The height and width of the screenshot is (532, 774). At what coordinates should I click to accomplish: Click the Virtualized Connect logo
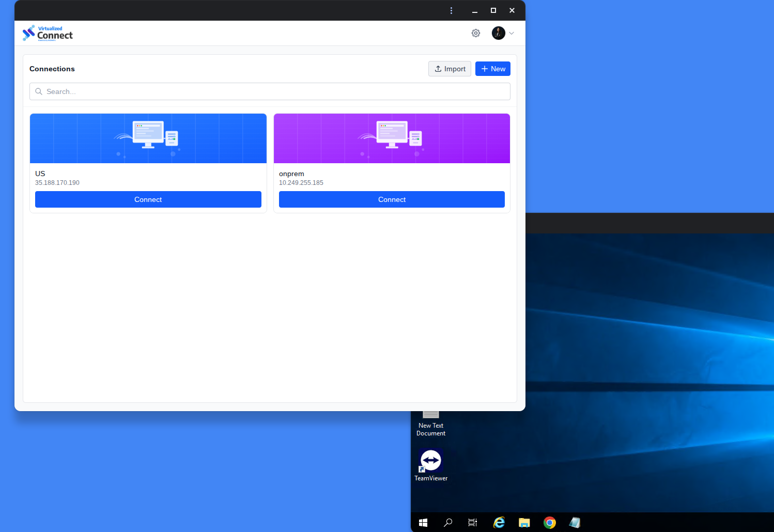[x=48, y=33]
